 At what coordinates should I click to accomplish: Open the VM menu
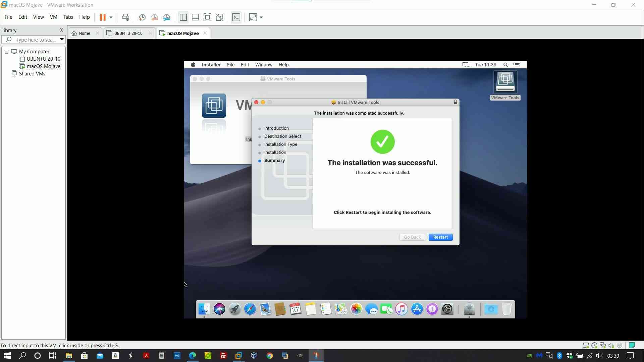(53, 17)
